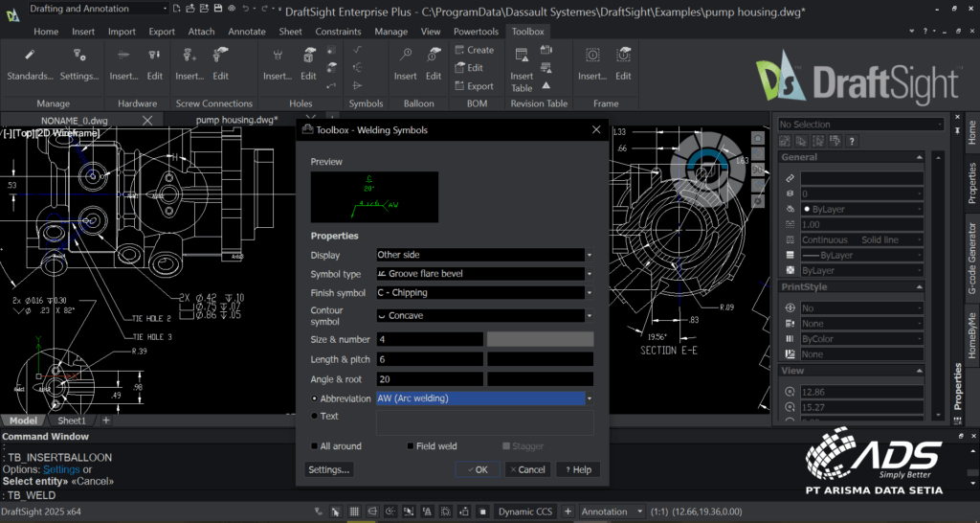Insert a screw connection
The image size is (980, 523).
tap(189, 64)
